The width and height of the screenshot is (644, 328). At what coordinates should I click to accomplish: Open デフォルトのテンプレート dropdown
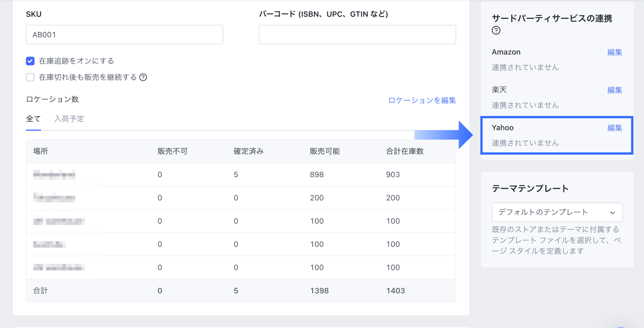click(543, 212)
